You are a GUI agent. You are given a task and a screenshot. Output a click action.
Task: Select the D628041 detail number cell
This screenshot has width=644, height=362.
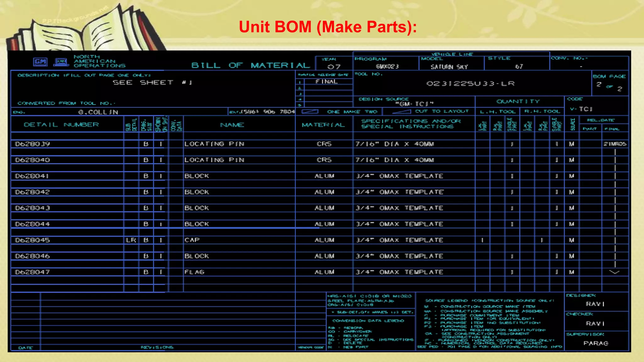point(32,176)
